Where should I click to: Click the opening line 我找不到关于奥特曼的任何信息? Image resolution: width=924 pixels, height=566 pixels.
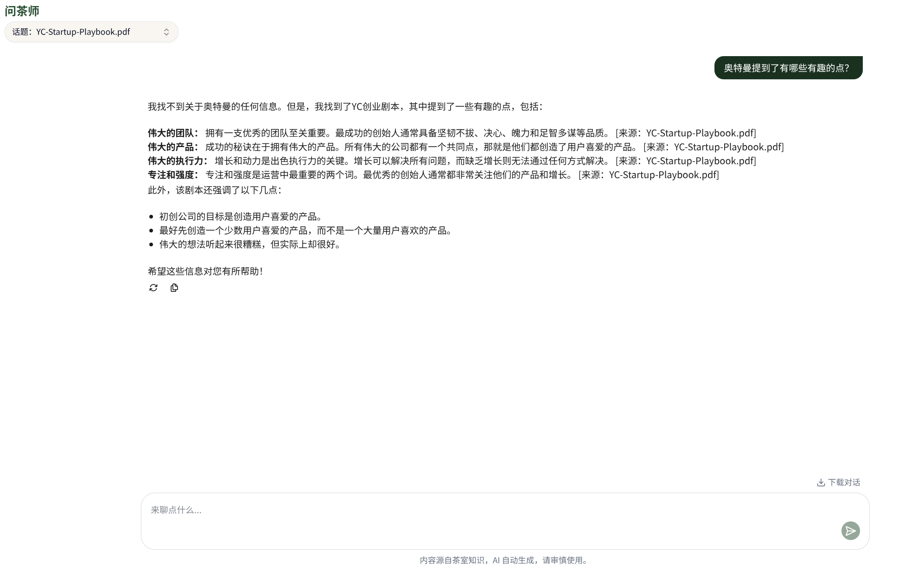point(345,107)
